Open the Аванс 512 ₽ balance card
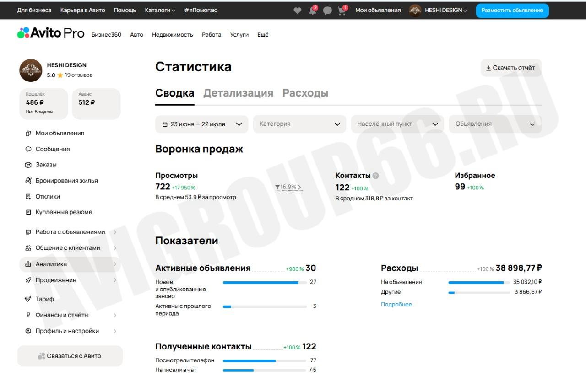The image size is (586, 392). tap(97, 104)
